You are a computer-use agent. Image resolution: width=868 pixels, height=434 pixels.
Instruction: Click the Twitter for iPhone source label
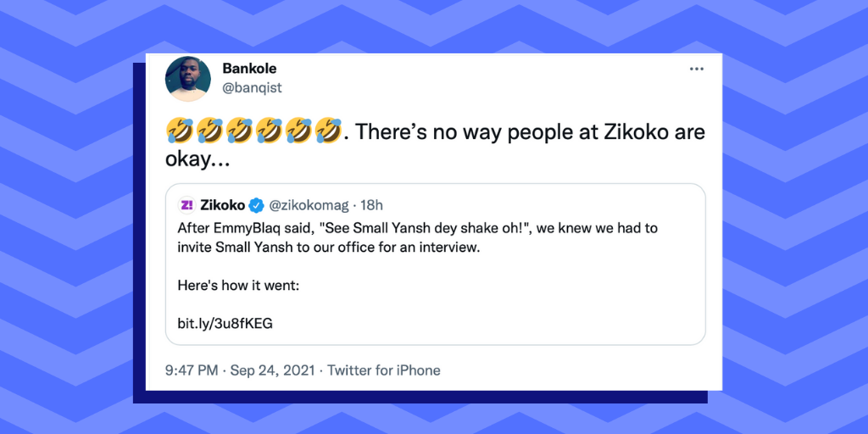[x=384, y=370]
